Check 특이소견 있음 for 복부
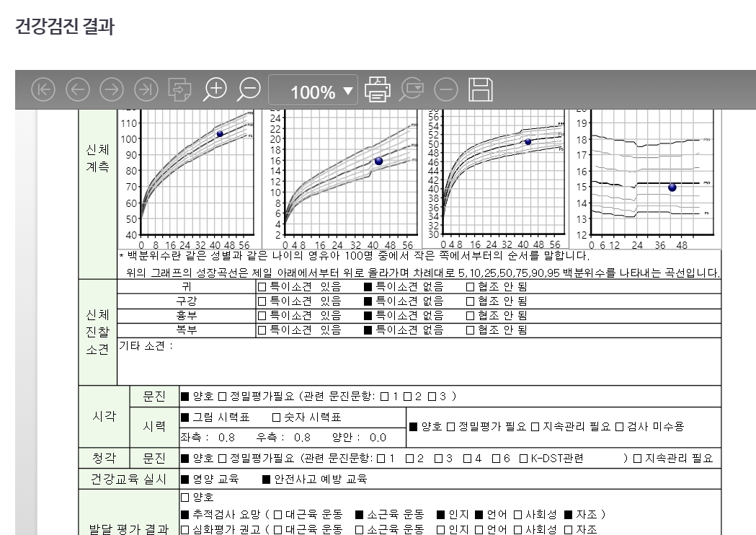 [x=262, y=330]
